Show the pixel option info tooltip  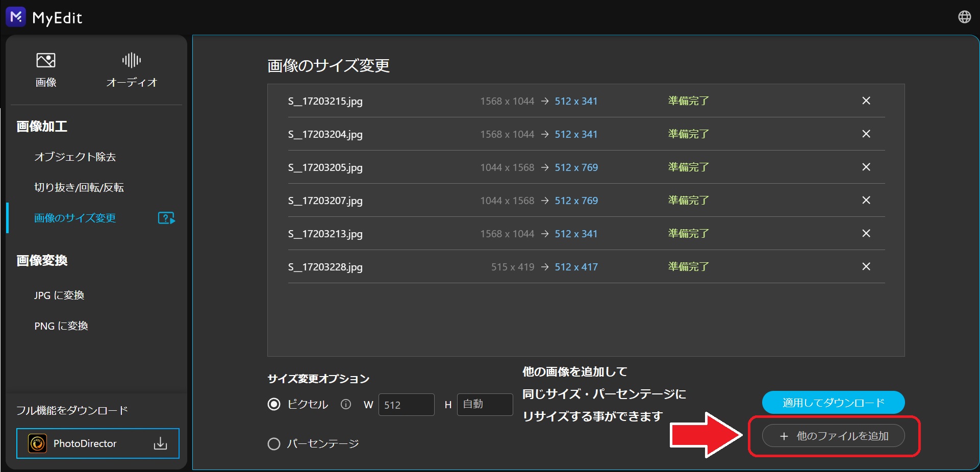pyautogui.click(x=346, y=405)
